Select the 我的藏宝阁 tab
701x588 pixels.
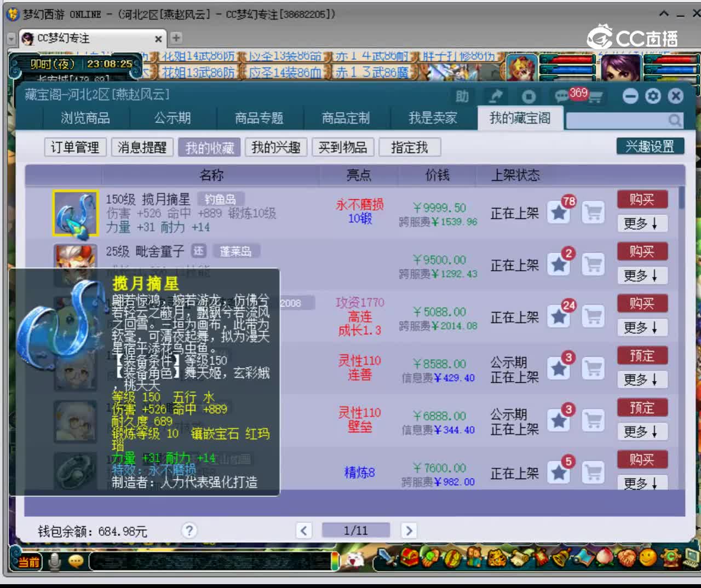[520, 118]
